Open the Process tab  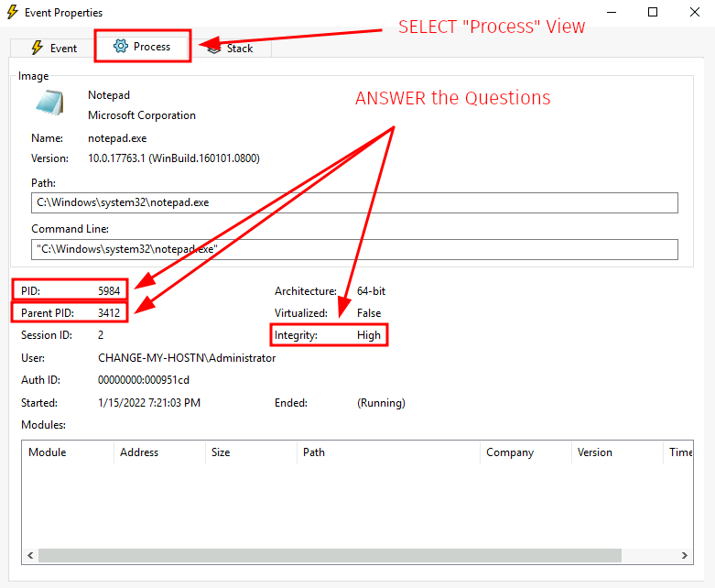point(142,47)
